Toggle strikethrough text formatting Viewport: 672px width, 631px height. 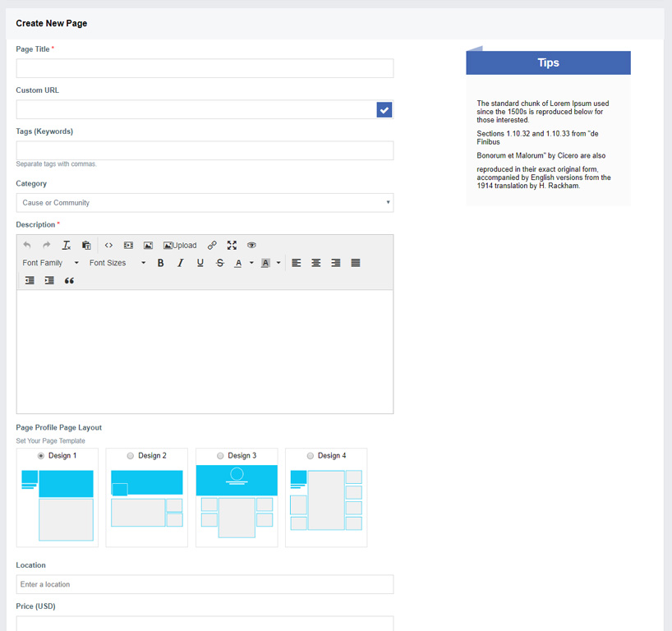tap(219, 263)
